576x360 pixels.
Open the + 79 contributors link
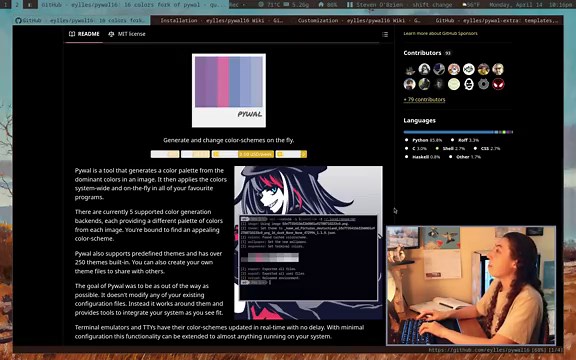[x=424, y=100]
